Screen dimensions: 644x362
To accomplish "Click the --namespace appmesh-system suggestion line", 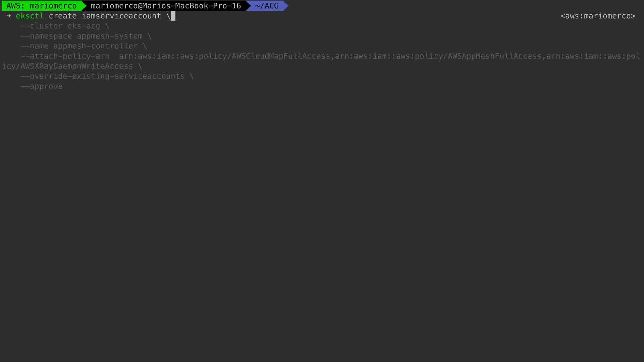I will [x=86, y=36].
